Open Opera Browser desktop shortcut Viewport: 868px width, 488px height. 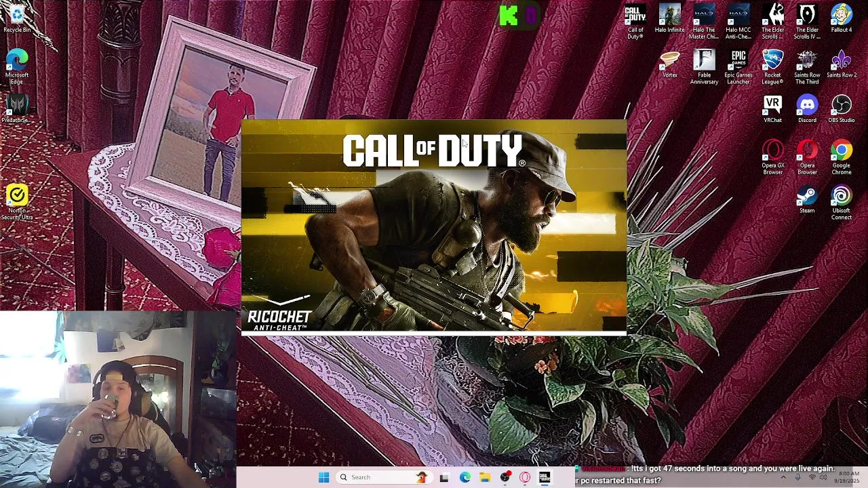(807, 157)
